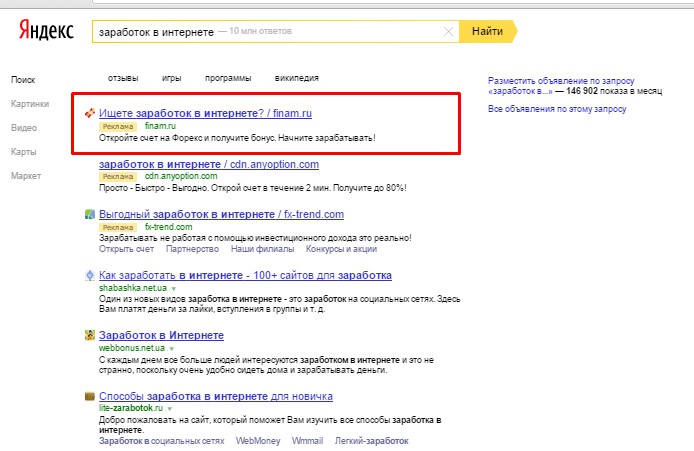Clear the search query with the X icon
Viewport: 694px width, 451px height.
tap(448, 31)
